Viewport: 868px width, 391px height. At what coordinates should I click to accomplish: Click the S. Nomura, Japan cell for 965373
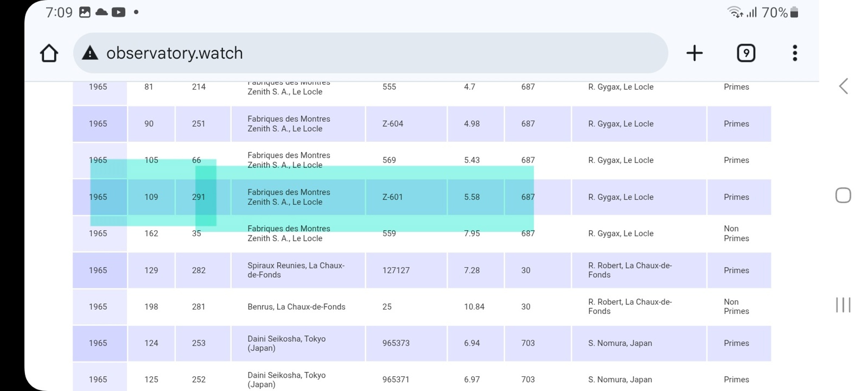click(x=620, y=343)
